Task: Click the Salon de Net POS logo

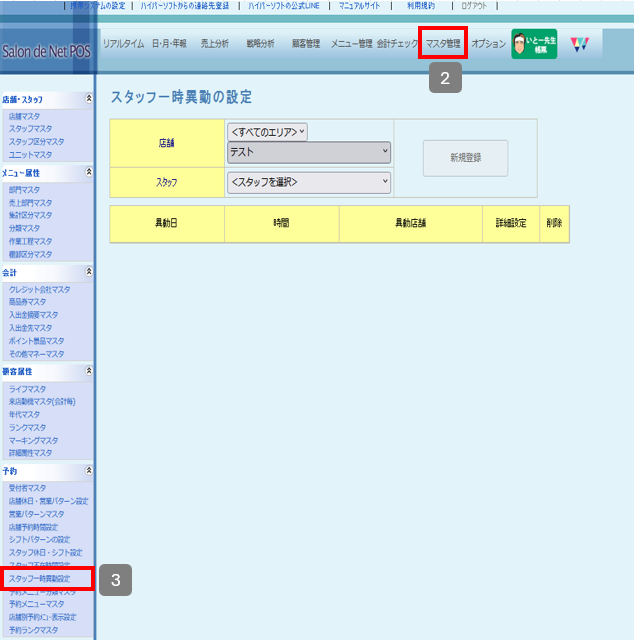Action: point(46,50)
